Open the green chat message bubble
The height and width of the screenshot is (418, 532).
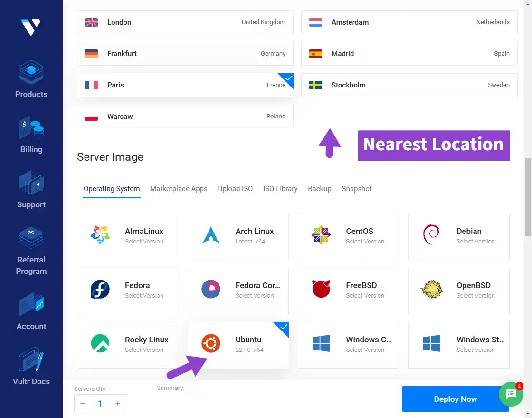click(511, 394)
